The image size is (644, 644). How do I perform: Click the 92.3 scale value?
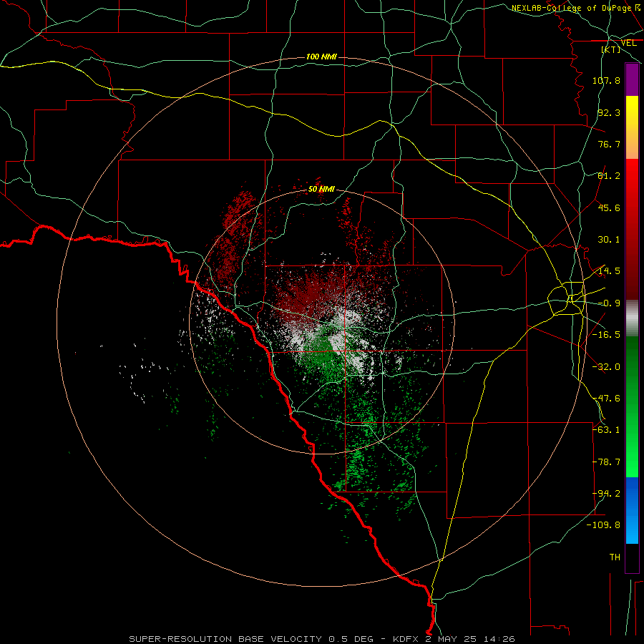point(609,112)
